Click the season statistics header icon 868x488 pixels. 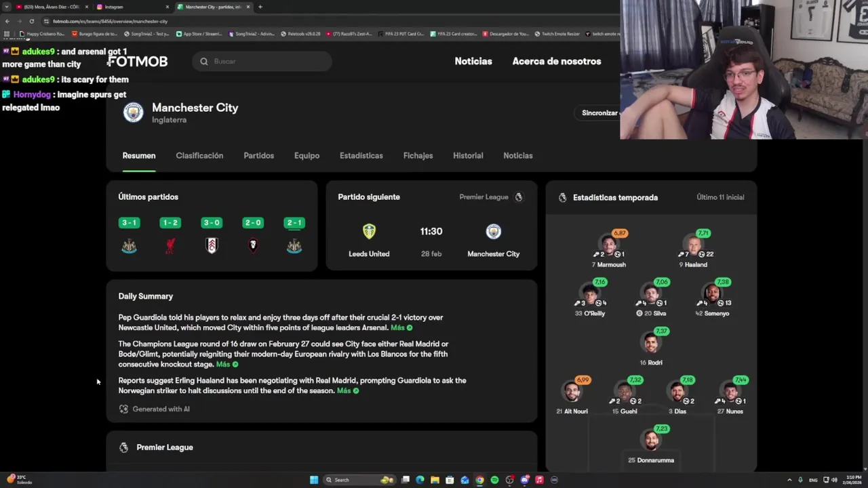562,197
